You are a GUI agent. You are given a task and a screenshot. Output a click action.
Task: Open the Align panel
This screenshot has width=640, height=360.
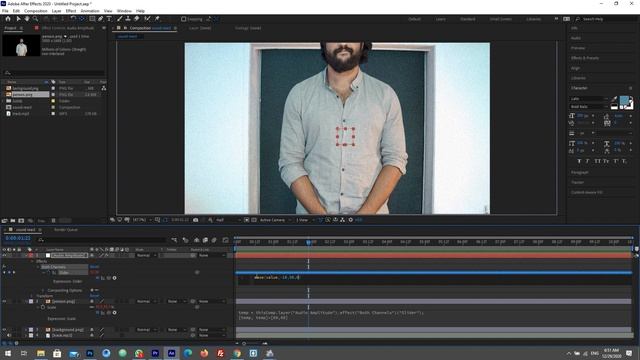point(576,68)
